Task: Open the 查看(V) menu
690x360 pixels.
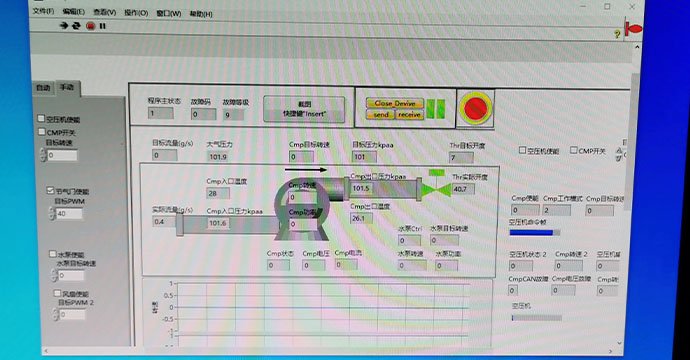Action: 104,12
